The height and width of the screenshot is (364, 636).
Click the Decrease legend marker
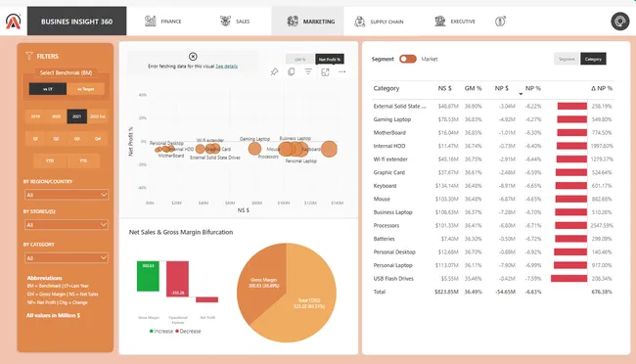pyautogui.click(x=177, y=331)
